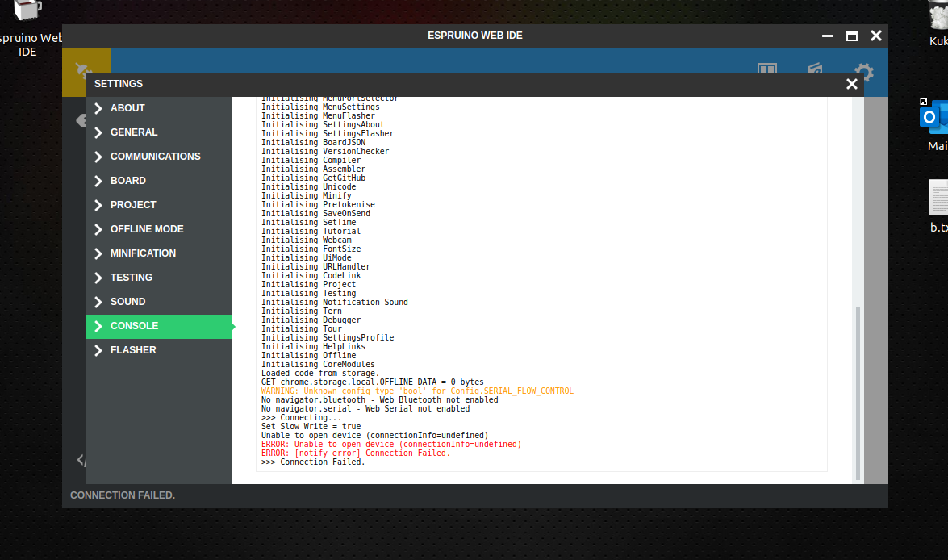
Task: Expand the Minification chevron arrow
Action: point(98,253)
